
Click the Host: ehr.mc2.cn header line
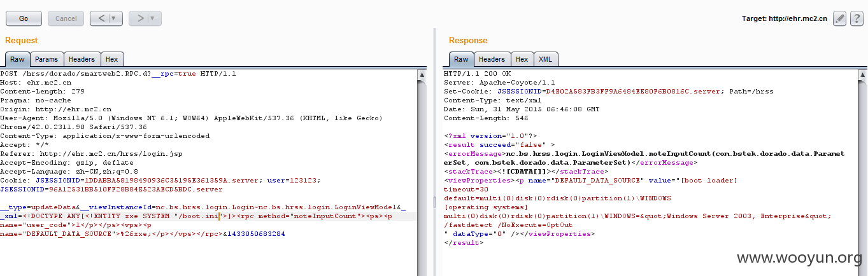pyautogui.click(x=36, y=83)
